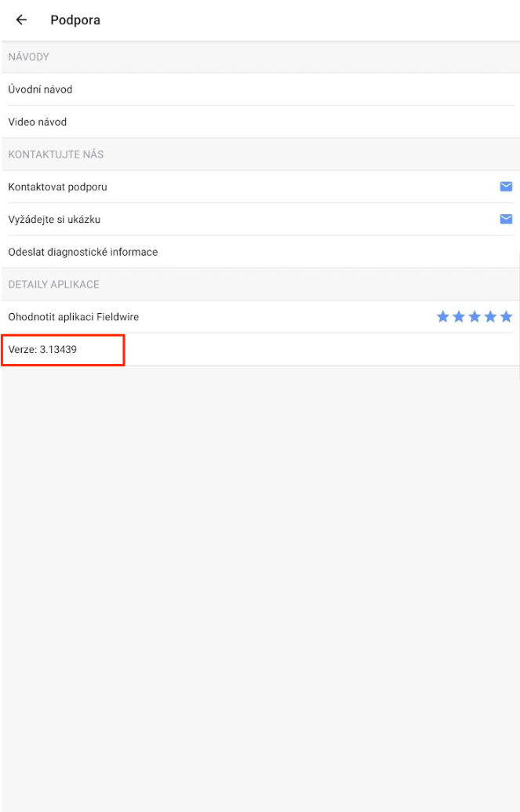Select Kontaktovat podporu
The image size is (520, 812).
[58, 187]
